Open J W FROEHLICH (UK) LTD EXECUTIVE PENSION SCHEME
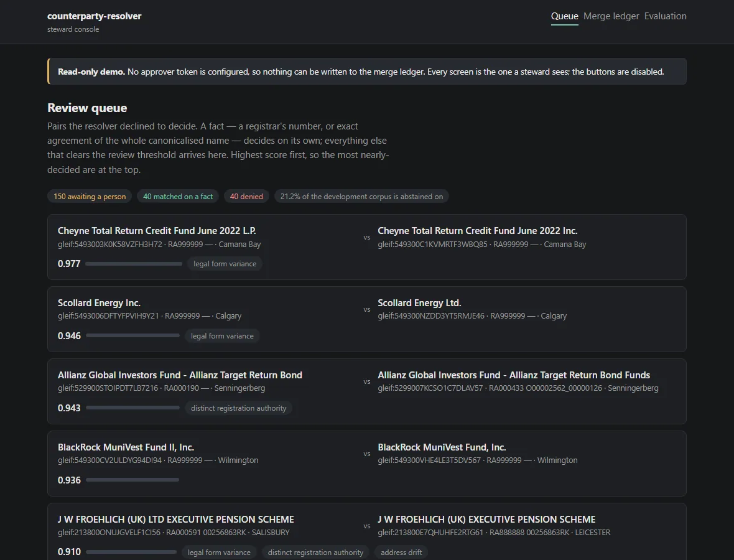Image resolution: width=734 pixels, height=560 pixels. [175, 520]
